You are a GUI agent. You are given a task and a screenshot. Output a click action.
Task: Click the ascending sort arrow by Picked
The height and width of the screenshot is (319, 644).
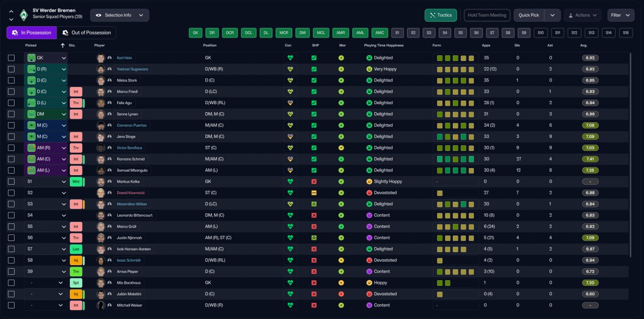pos(62,45)
